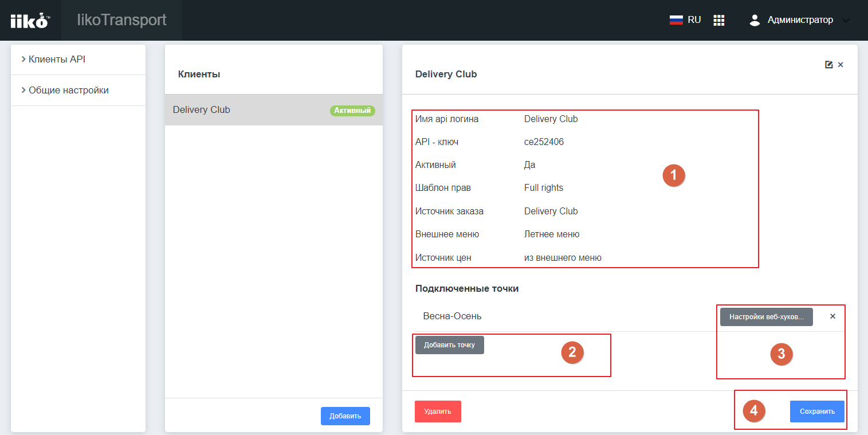
Task: Click the API key value ce252406
Action: 544,142
